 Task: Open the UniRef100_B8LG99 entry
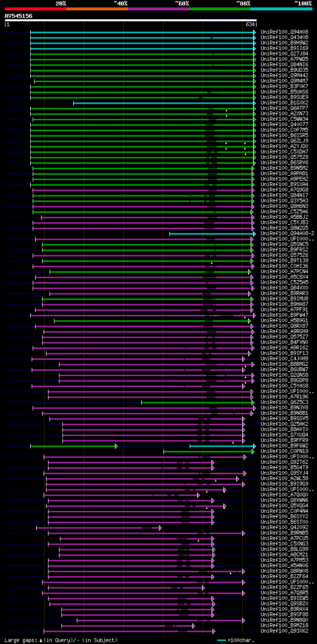(284, 549)
